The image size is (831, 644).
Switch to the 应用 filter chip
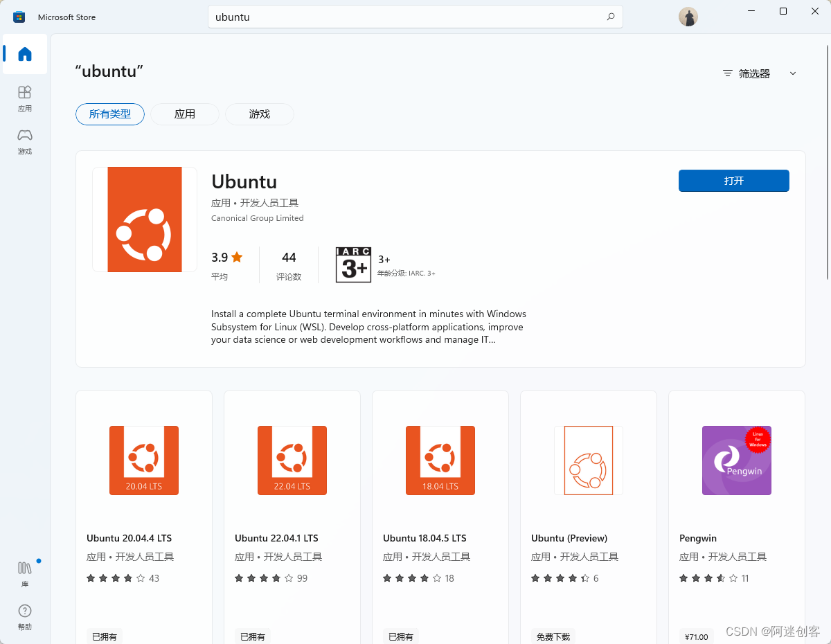click(x=185, y=114)
